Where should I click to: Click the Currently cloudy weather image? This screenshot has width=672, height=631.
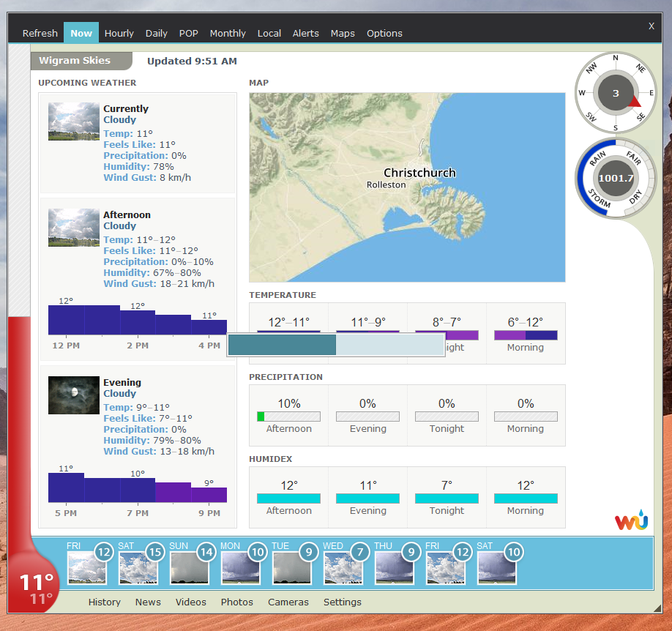tap(74, 122)
